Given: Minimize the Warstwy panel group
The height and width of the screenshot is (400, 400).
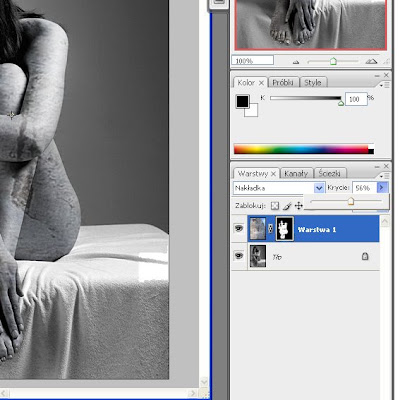Looking at the screenshot, I should pyautogui.click(x=377, y=166).
